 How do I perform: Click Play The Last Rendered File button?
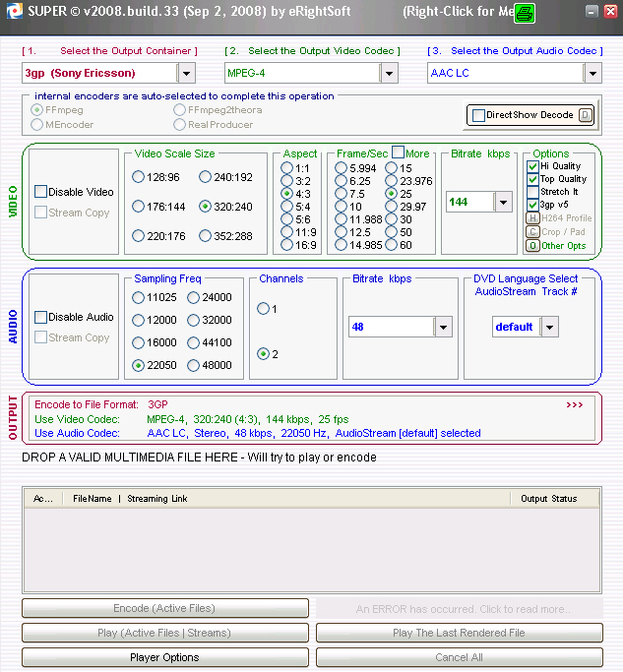click(x=460, y=633)
